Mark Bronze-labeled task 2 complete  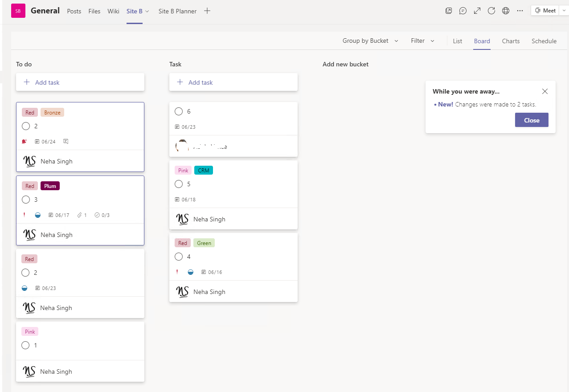(x=26, y=126)
